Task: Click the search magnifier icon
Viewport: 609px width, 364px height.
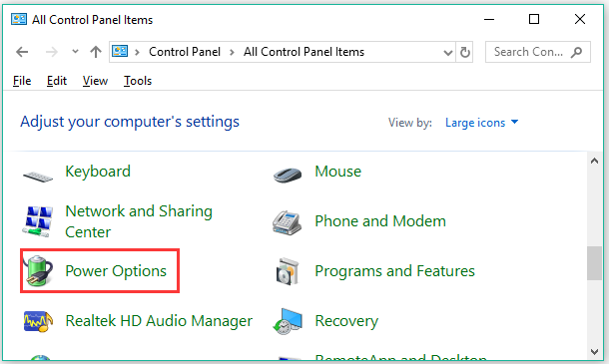Action: pyautogui.click(x=577, y=52)
